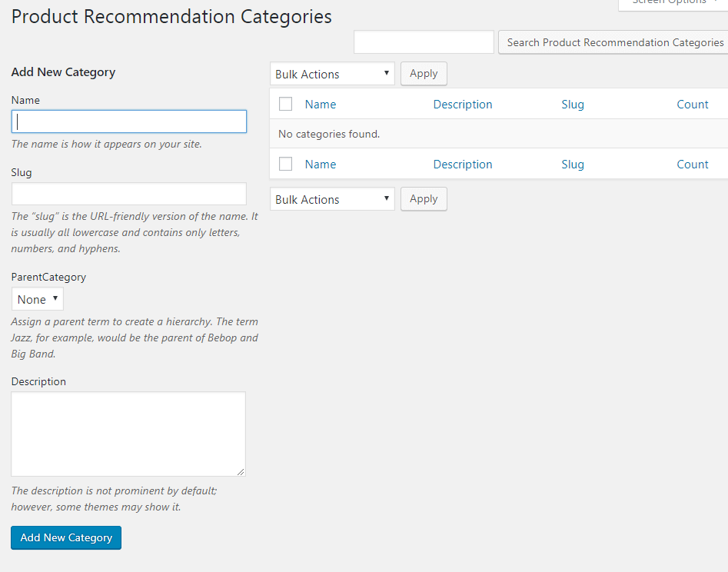Sort by Count in the table header
Image resolution: width=728 pixels, height=572 pixels.
[692, 105]
